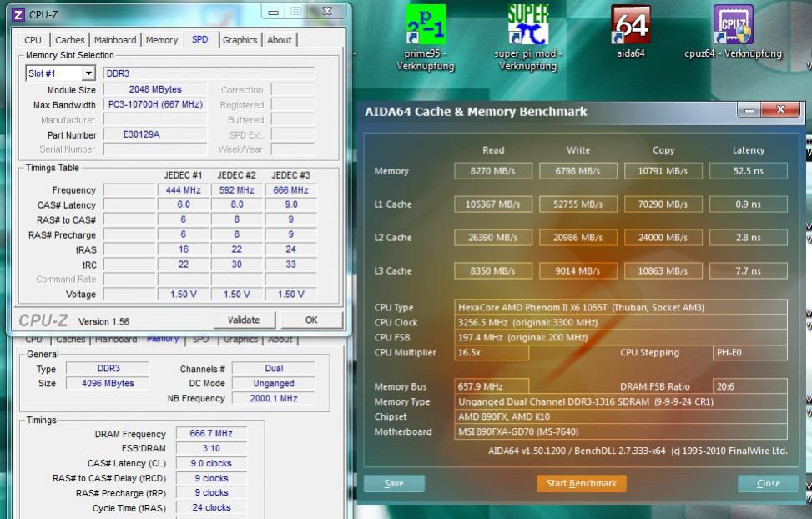Image resolution: width=812 pixels, height=519 pixels.
Task: Click the DDR3 memory type field in SPD
Action: tap(209, 73)
